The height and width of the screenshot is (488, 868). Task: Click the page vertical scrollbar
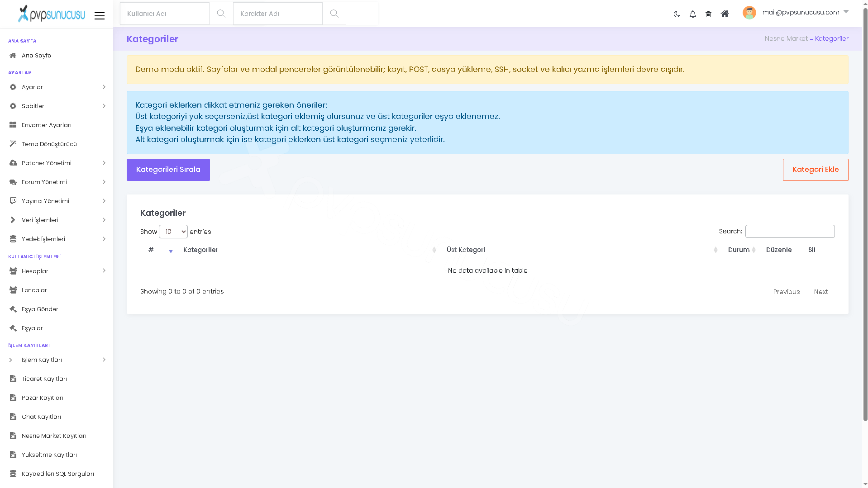point(865,213)
